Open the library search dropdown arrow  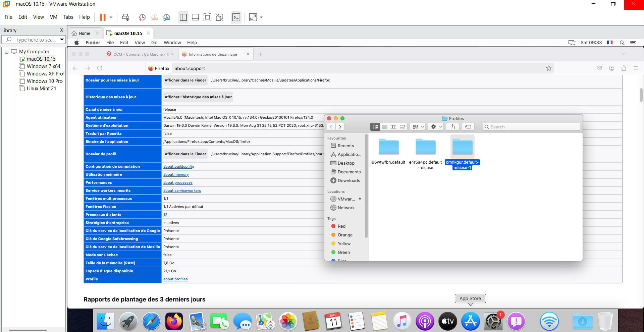tap(62, 40)
